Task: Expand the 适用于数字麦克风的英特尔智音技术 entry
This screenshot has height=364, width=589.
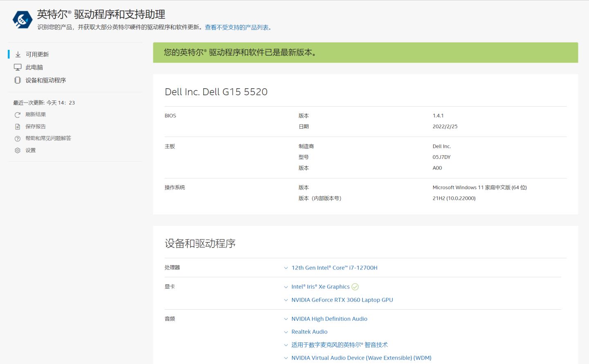Action: pos(286,344)
